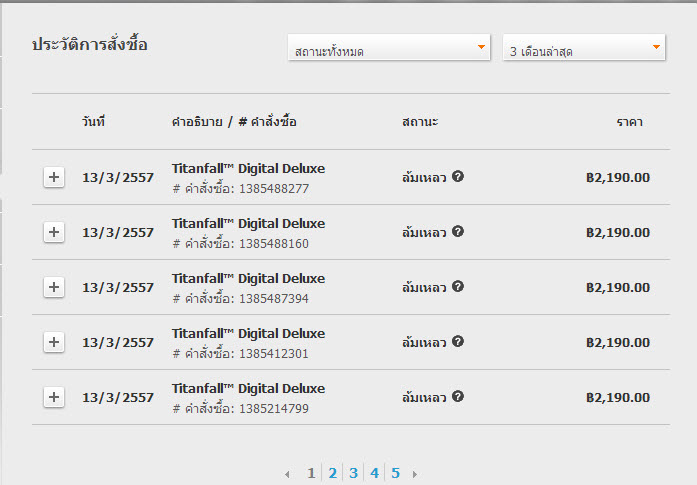Click the ประวัติการสั่งซื้อ page heading

90,44
